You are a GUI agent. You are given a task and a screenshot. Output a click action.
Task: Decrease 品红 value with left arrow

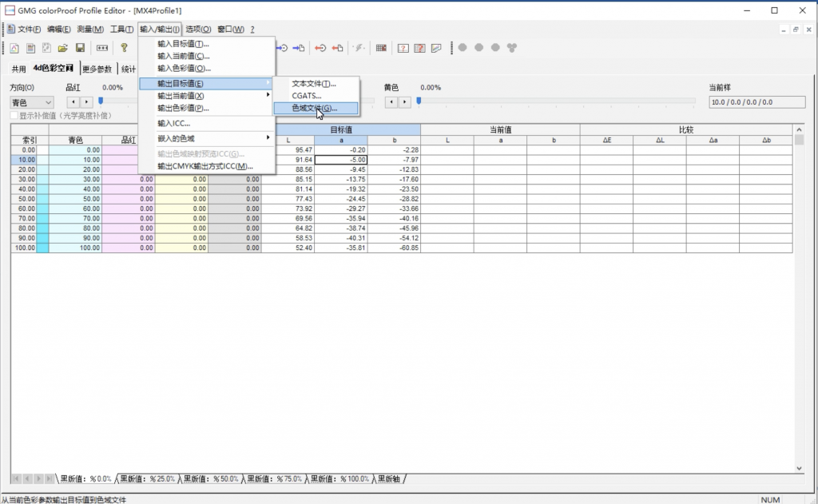[x=73, y=102]
